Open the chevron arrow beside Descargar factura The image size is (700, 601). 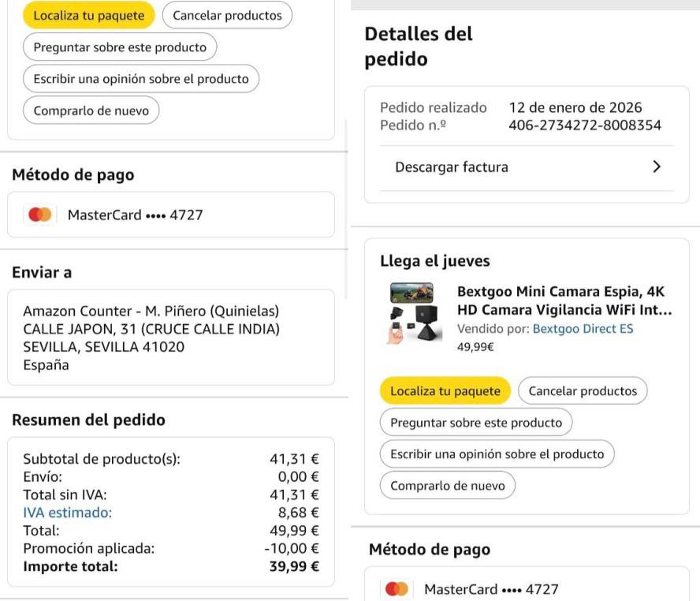coord(657,167)
